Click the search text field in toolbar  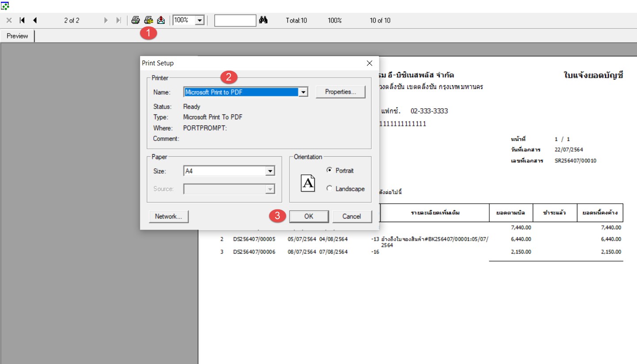[235, 20]
